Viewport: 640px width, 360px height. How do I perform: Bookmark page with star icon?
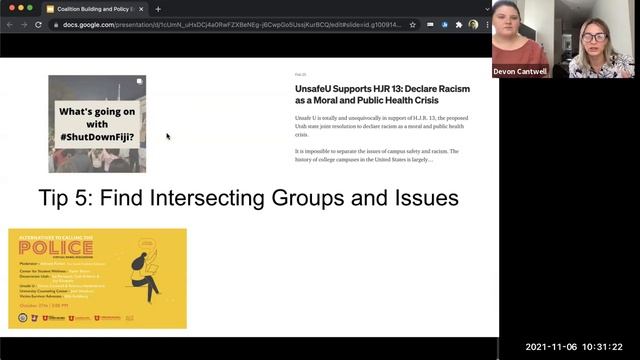coord(413,25)
